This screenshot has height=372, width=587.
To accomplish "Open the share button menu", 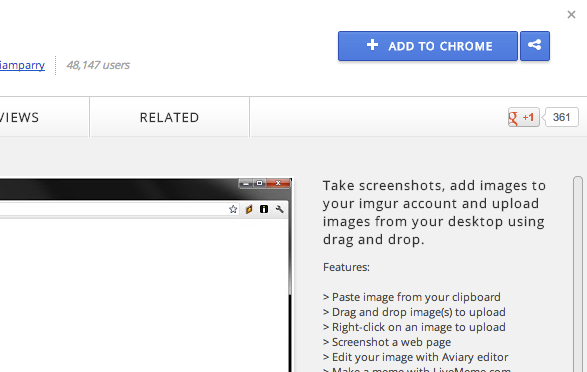I will [535, 46].
